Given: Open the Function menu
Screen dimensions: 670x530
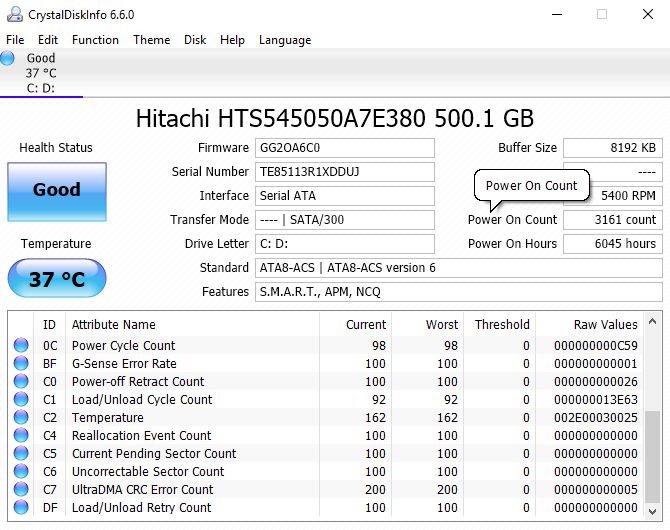Looking at the screenshot, I should [95, 40].
